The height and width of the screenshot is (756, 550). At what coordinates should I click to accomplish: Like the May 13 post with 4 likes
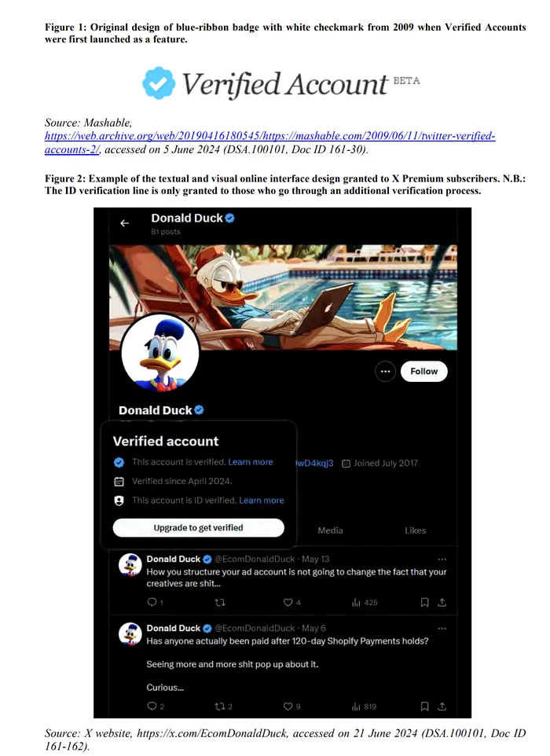point(288,602)
